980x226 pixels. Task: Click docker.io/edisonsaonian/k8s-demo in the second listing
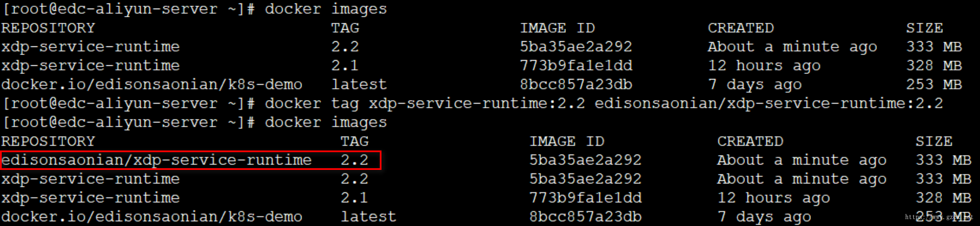pyautogui.click(x=152, y=217)
